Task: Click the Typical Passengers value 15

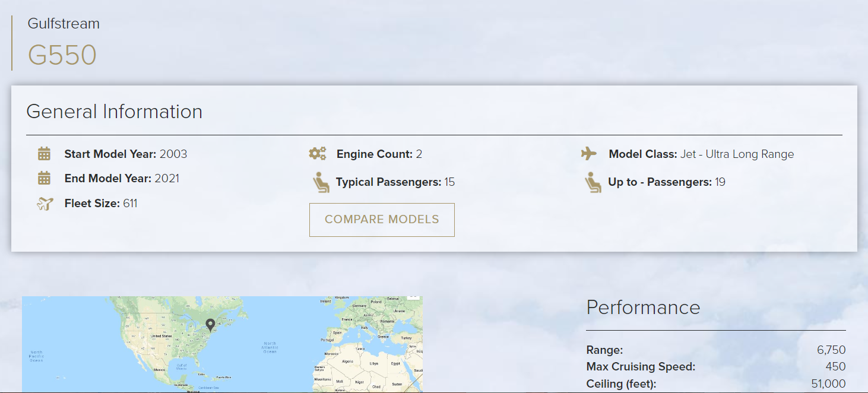Action: click(449, 182)
